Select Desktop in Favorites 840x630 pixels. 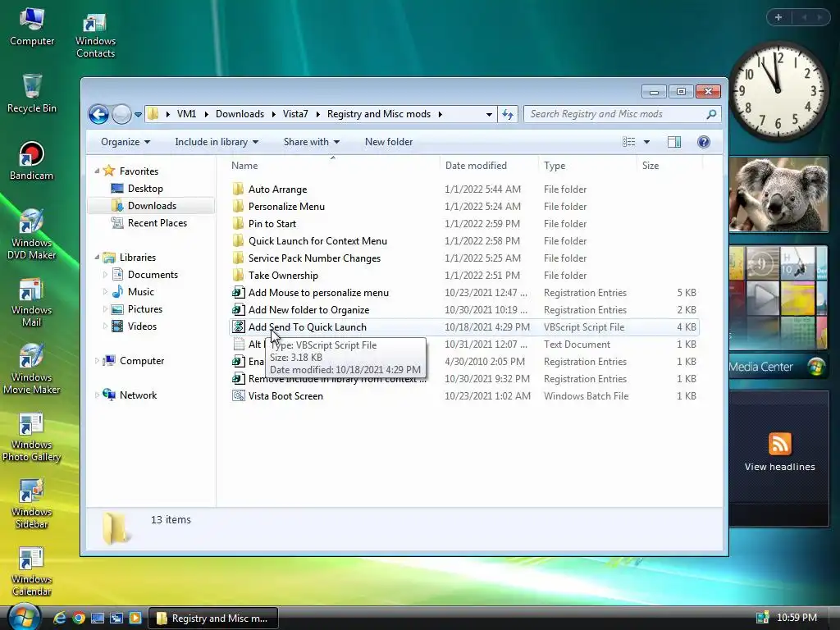[145, 189]
